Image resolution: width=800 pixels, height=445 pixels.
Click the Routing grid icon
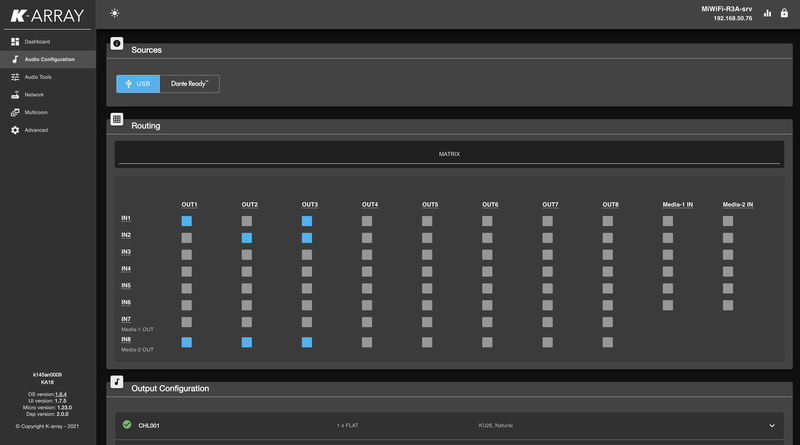click(x=117, y=119)
